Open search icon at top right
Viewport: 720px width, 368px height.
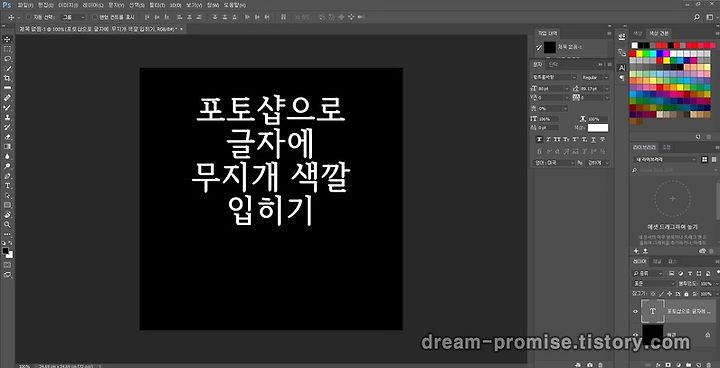[697, 17]
